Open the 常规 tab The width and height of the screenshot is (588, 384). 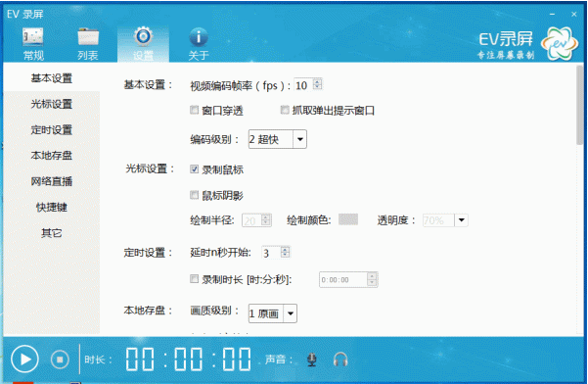(33, 44)
